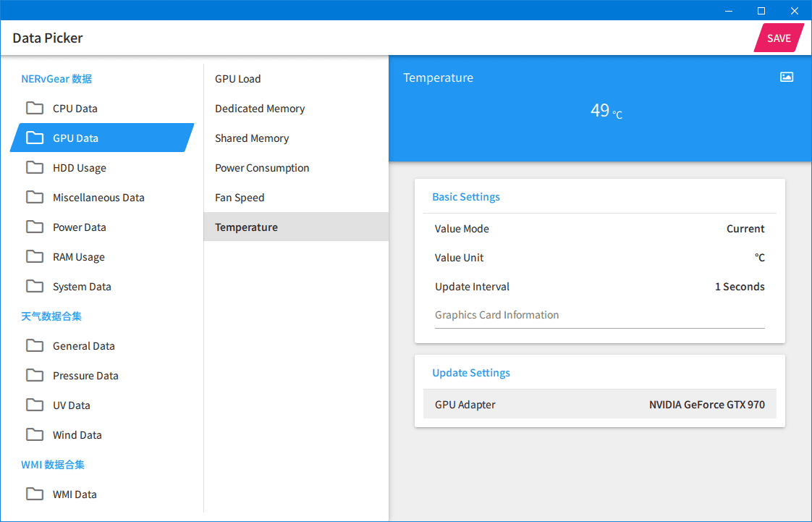Close the Data Picker window
This screenshot has width=812, height=522.
pyautogui.click(x=795, y=11)
